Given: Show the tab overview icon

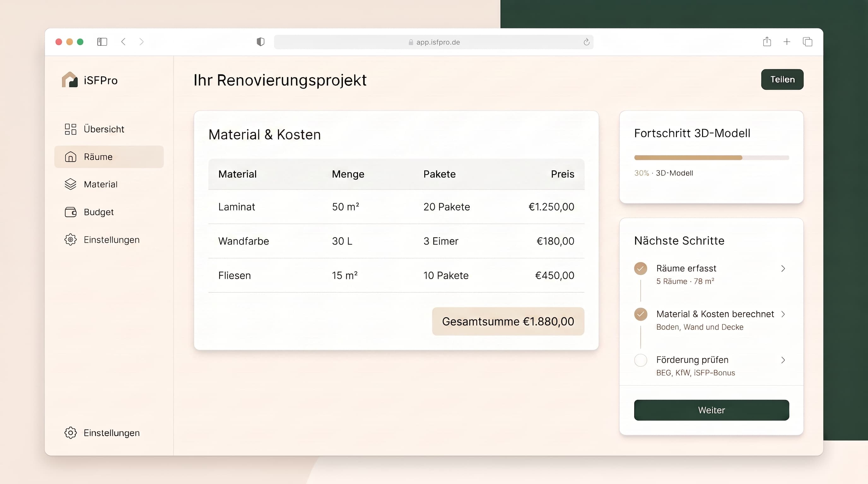Looking at the screenshot, I should click(807, 42).
